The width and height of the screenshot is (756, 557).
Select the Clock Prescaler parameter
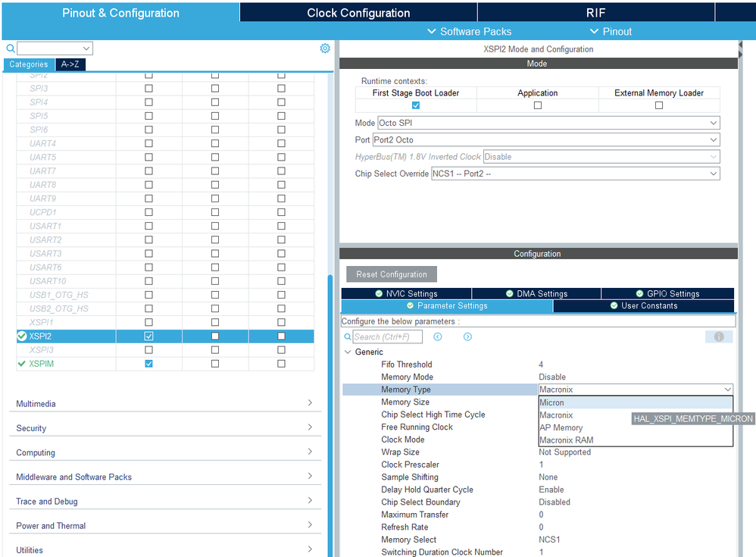pos(410,465)
